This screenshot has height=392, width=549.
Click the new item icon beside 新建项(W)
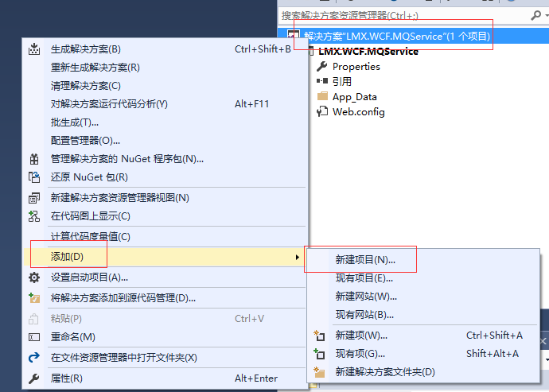click(319, 336)
